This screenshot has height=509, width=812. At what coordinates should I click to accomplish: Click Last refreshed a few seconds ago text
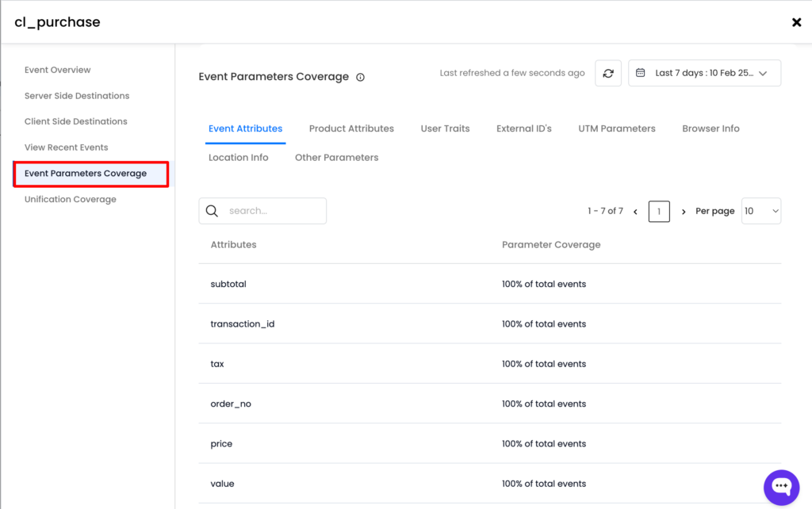point(512,73)
